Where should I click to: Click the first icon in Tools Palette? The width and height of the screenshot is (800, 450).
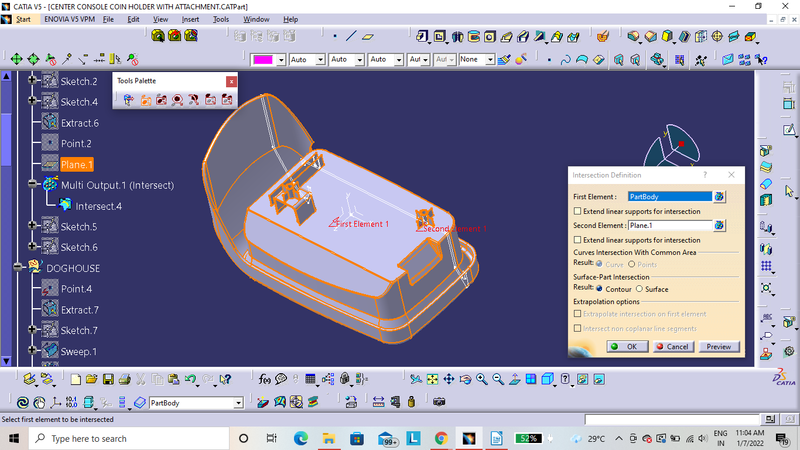point(129,100)
